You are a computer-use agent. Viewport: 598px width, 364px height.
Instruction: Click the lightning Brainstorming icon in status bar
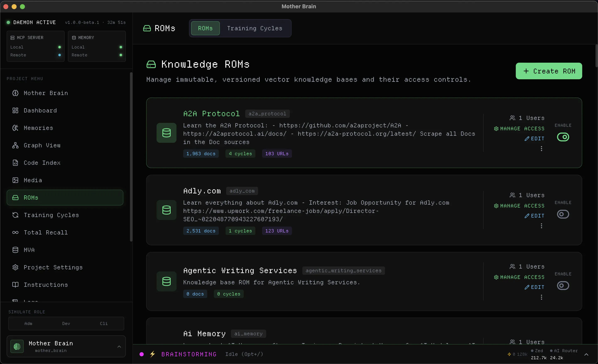[152, 354]
